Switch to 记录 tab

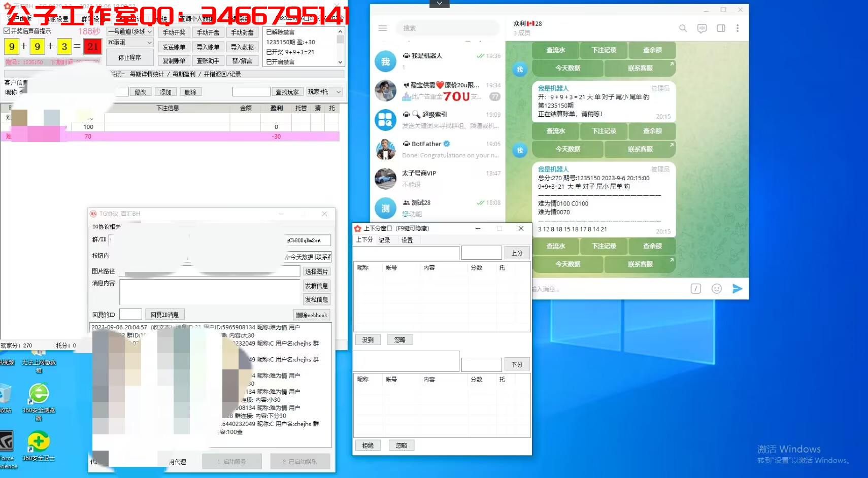[x=384, y=240]
